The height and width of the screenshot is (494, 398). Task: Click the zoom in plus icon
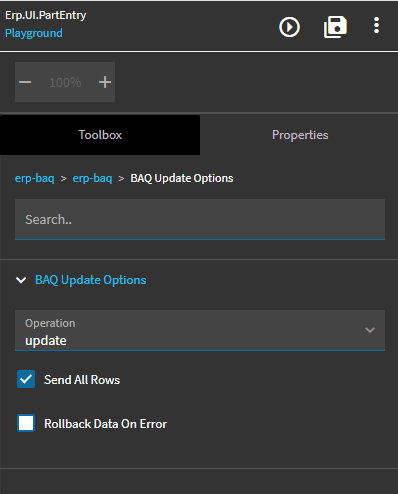pos(105,82)
